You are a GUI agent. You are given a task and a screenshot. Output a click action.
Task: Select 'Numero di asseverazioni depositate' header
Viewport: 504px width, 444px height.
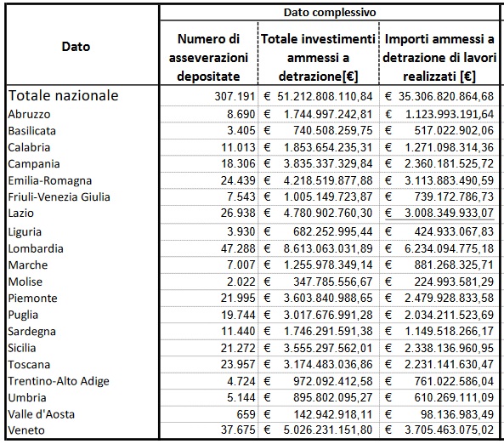pos(208,58)
